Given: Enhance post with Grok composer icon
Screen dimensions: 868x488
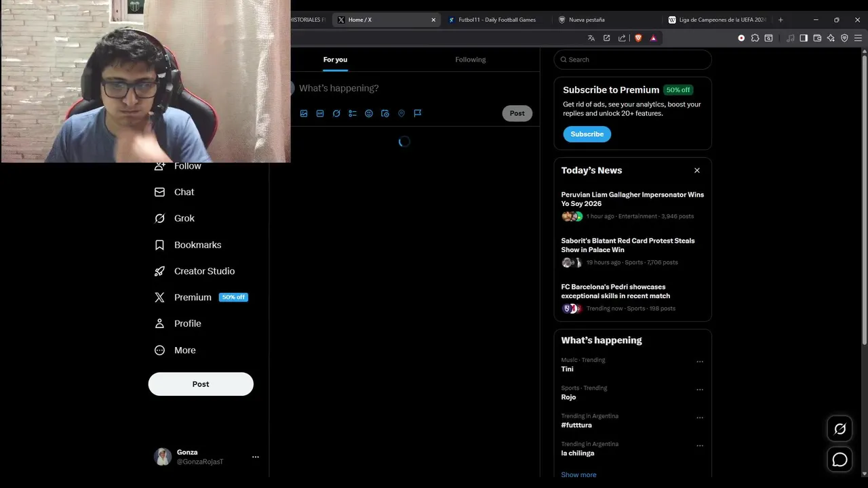Looking at the screenshot, I should tap(336, 113).
